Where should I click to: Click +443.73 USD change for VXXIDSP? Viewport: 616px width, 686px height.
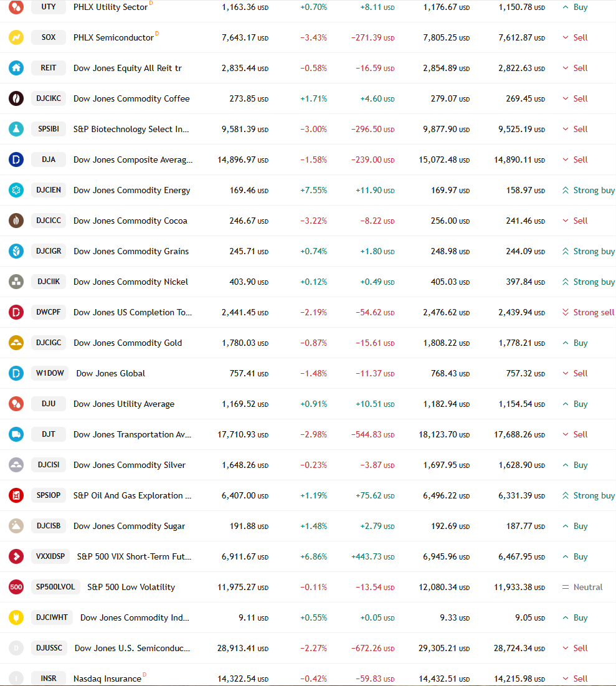point(372,556)
